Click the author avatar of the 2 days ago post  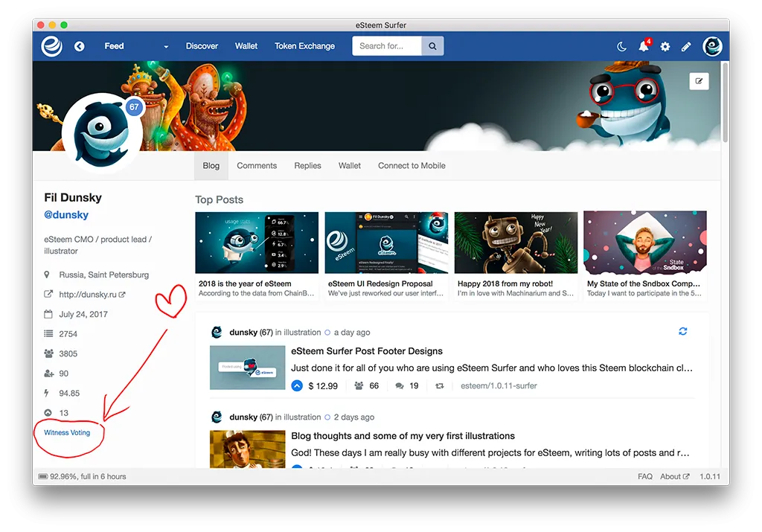(217, 417)
